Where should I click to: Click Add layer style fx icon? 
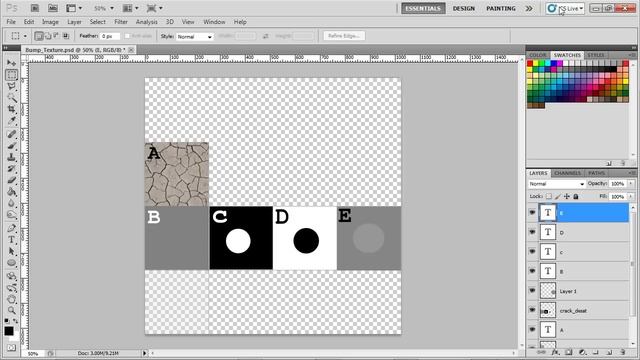[555, 352]
